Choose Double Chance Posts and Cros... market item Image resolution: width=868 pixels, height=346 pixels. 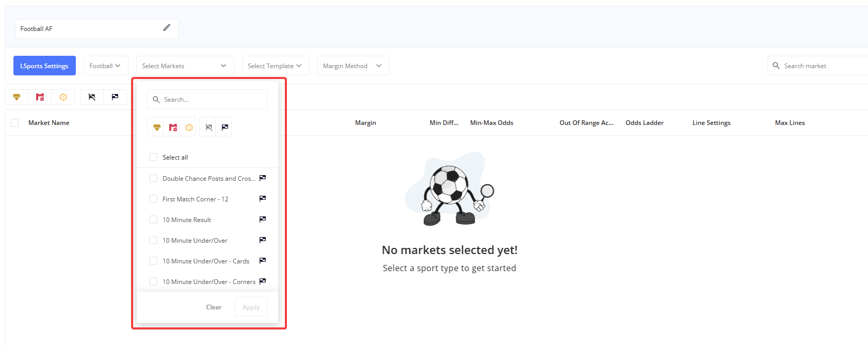pyautogui.click(x=208, y=179)
